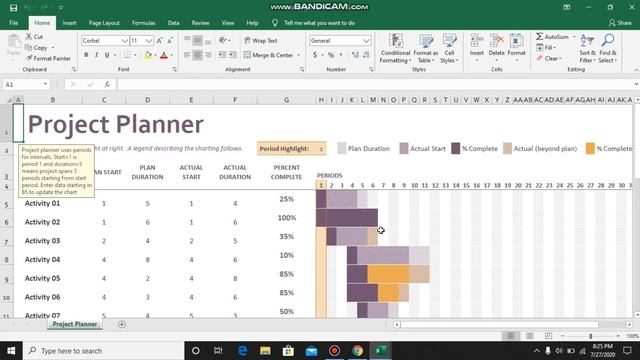The image size is (640, 360).
Task: Apply accounting dollar format
Action: [315, 55]
